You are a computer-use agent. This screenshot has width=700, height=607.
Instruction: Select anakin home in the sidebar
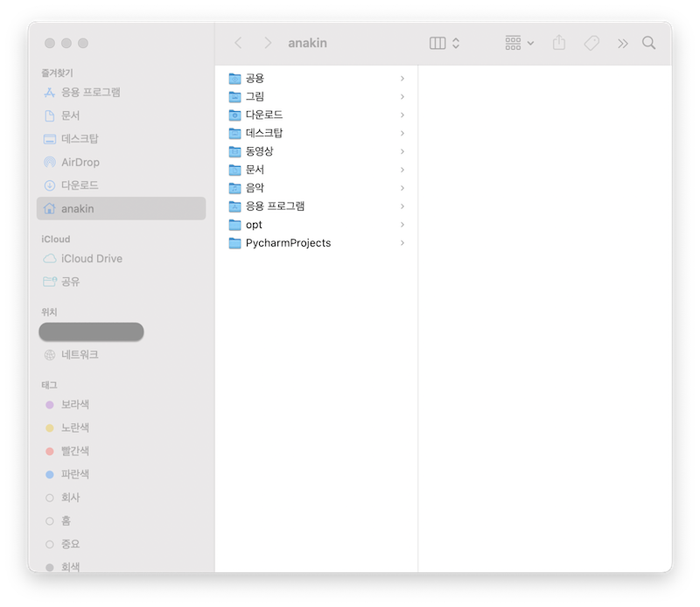coord(121,208)
